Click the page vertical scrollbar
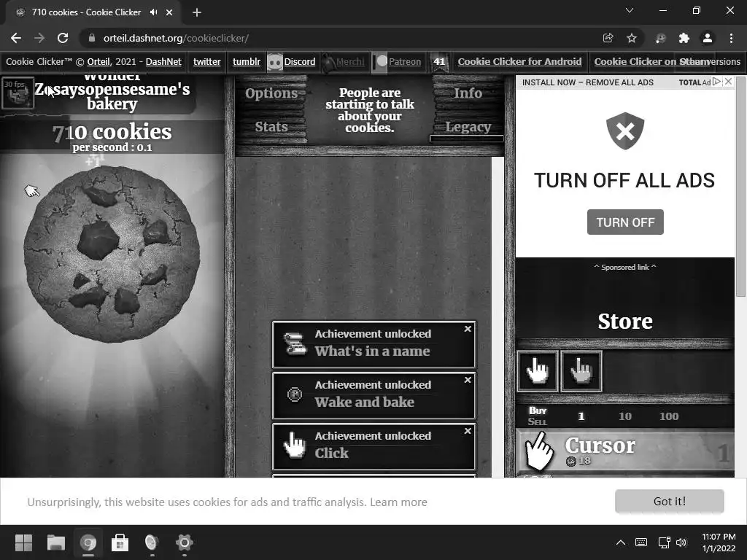This screenshot has width=747, height=560. tap(741, 186)
